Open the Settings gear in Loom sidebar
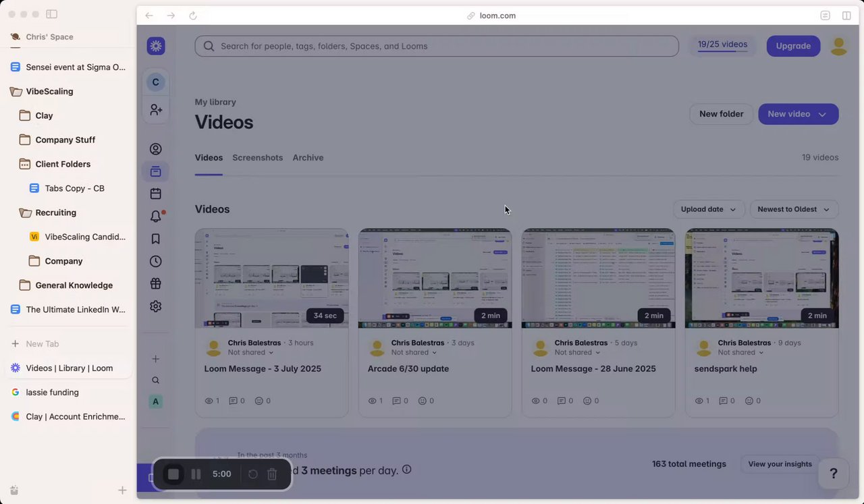The image size is (864, 504). click(156, 306)
